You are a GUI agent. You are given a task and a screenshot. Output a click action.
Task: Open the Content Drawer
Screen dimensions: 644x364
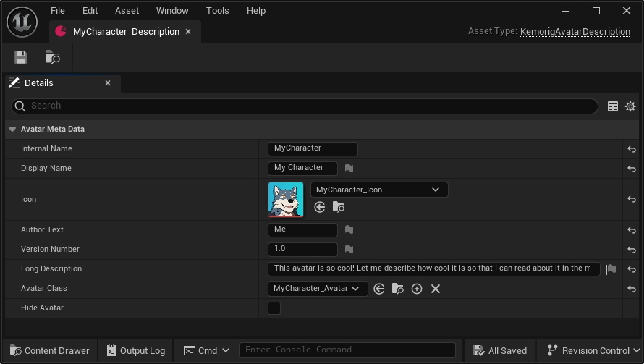click(49, 350)
